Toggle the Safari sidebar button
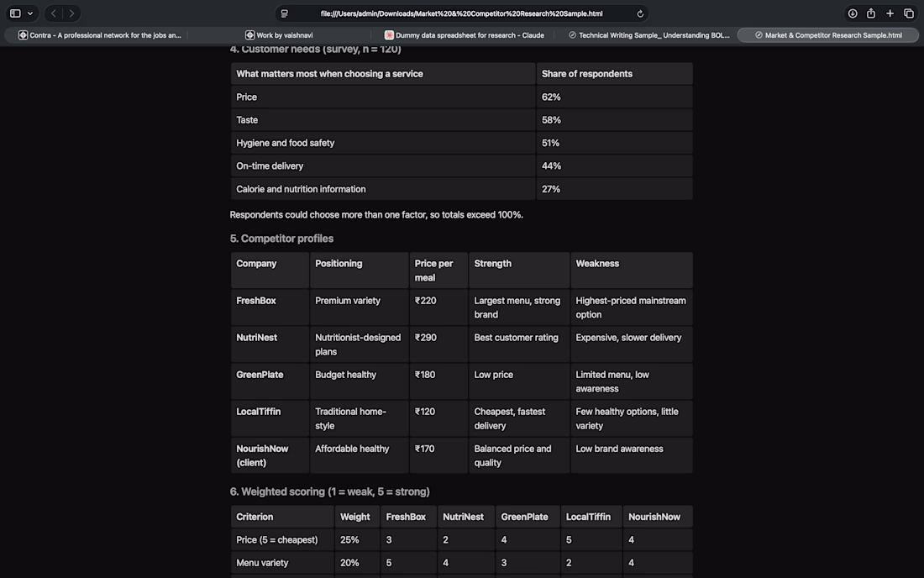The image size is (924, 578). (x=15, y=13)
